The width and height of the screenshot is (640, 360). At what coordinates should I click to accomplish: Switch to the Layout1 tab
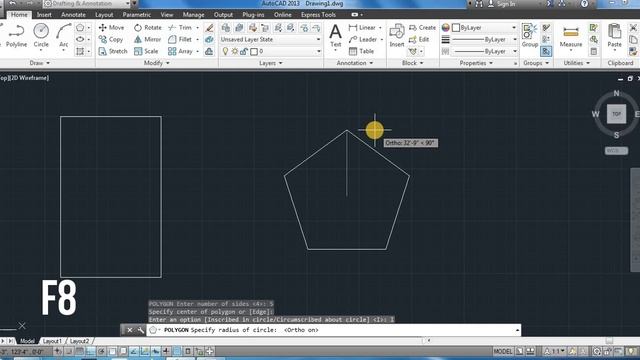(x=52, y=341)
